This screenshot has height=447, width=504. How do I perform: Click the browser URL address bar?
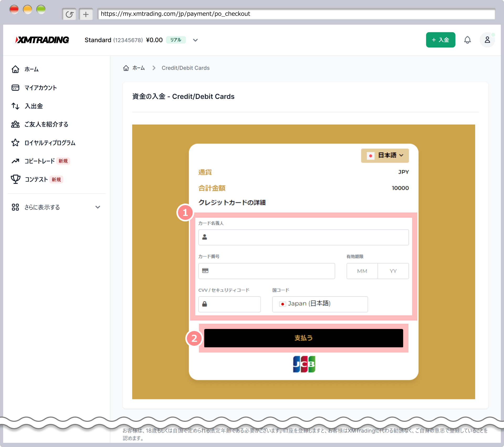(x=296, y=14)
